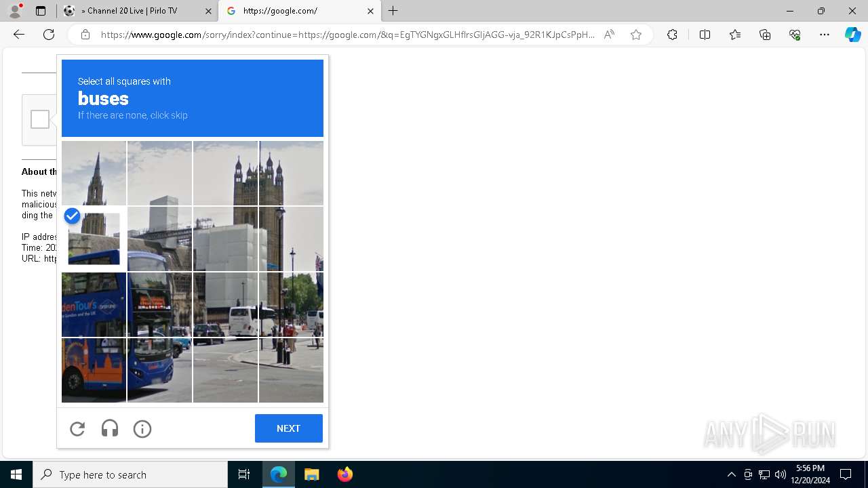The height and width of the screenshot is (488, 868).
Task: Open Read aloud in address bar
Action: [x=609, y=35]
